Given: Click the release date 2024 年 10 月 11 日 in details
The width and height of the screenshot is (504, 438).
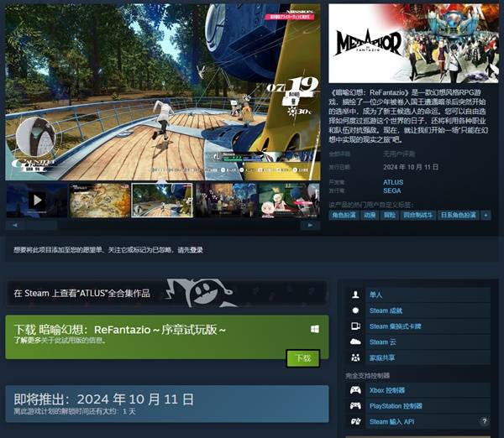Looking at the screenshot, I should (x=411, y=167).
